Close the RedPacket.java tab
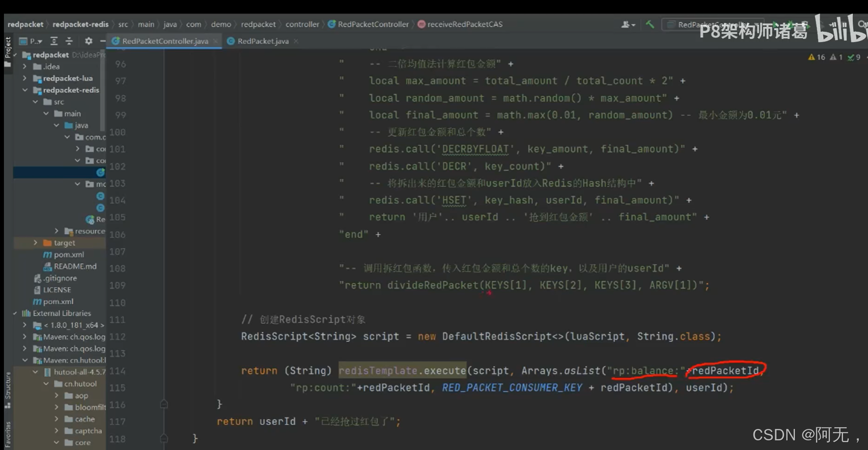Screen dimensions: 868x450 (296, 41)
